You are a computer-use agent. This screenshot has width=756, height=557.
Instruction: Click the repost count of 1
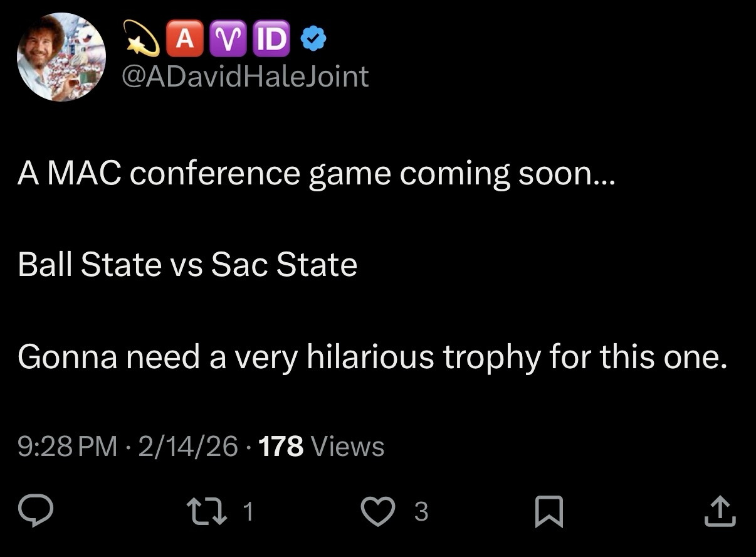click(248, 512)
